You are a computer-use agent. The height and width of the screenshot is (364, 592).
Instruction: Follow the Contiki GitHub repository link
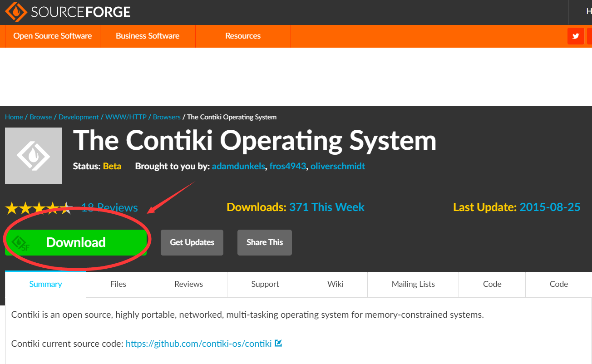(x=198, y=344)
